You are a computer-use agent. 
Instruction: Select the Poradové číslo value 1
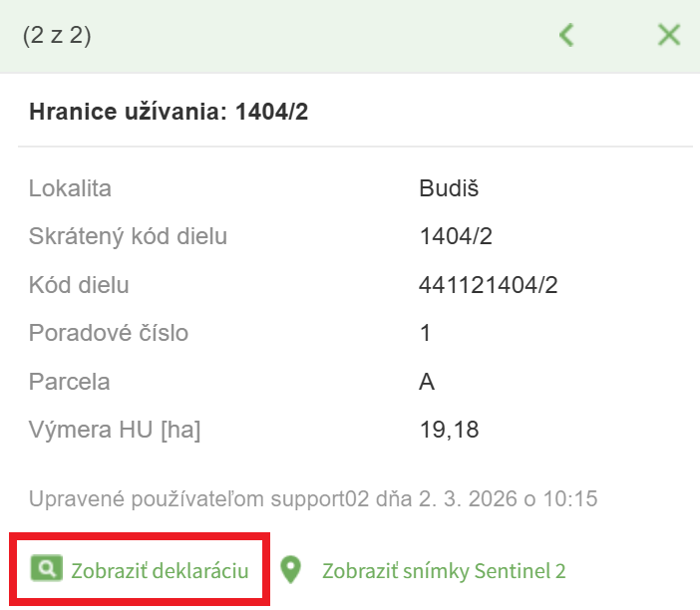pos(426,333)
